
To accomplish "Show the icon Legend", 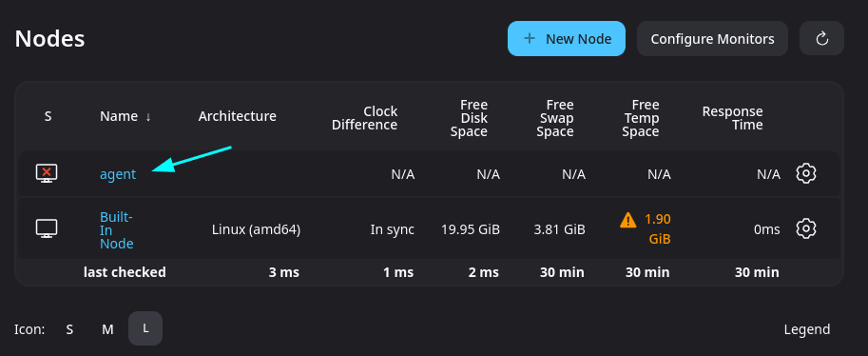I will coord(807,329).
